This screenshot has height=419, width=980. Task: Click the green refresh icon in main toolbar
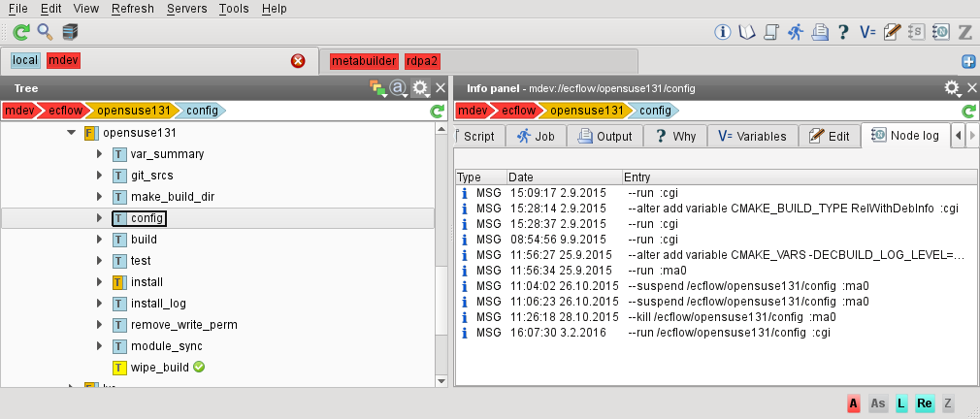point(19,32)
